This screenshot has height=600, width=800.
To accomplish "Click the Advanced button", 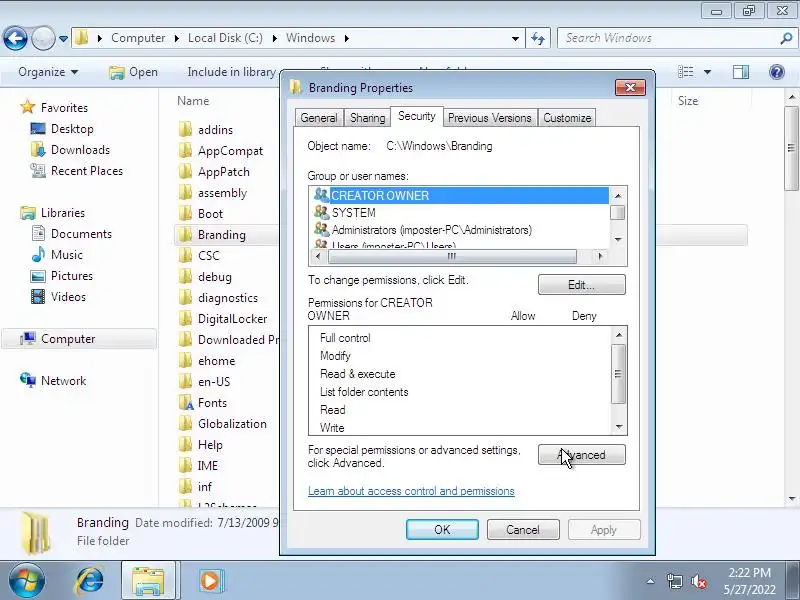I will click(x=582, y=455).
